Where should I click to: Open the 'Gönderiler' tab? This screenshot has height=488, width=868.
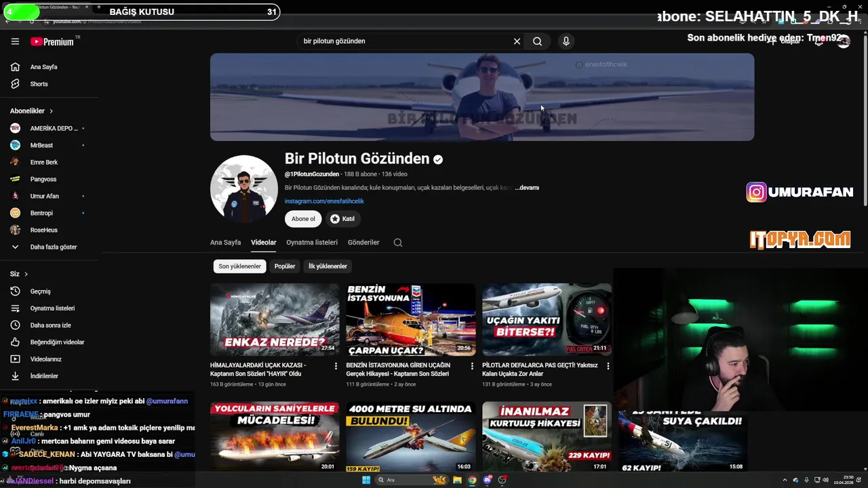[363, 243]
